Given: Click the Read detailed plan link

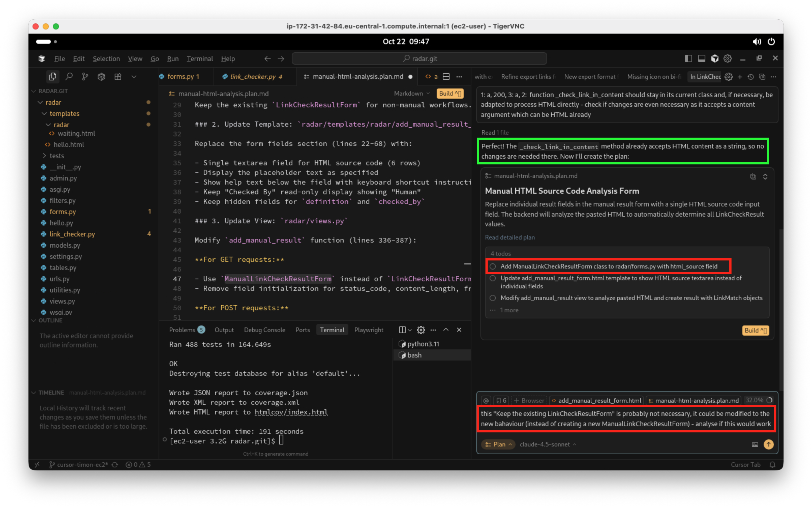Looking at the screenshot, I should 510,237.
